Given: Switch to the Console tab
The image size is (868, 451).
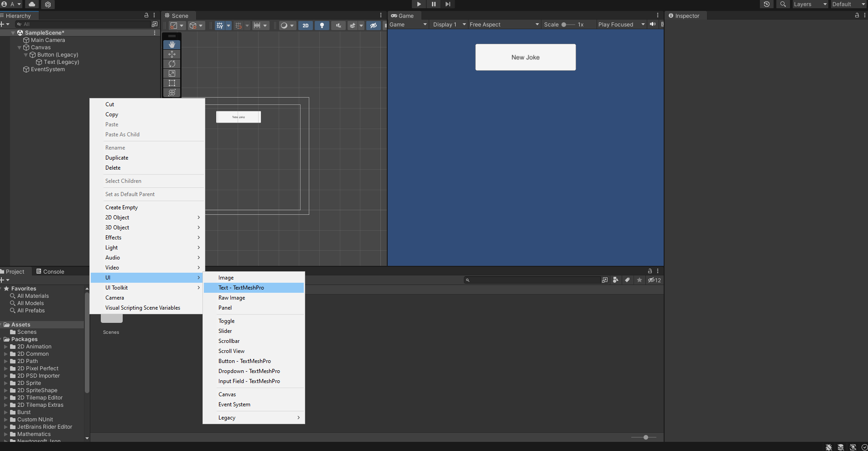Looking at the screenshot, I should point(50,272).
